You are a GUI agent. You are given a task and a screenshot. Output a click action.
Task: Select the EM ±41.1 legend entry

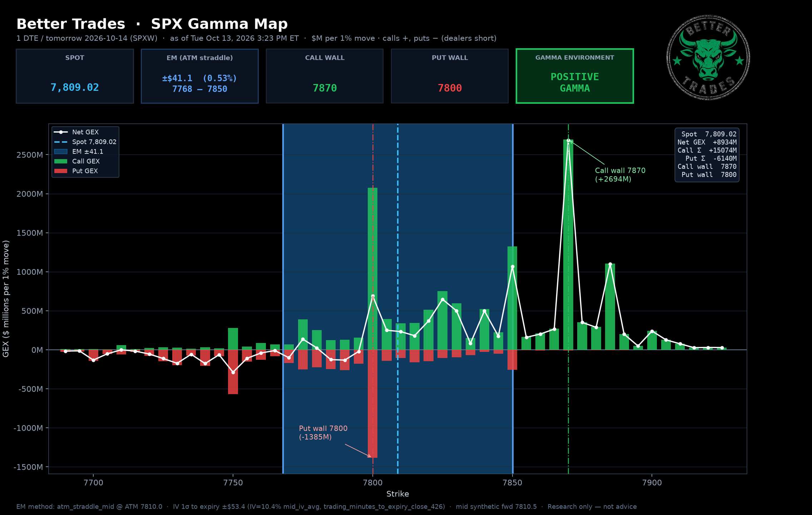point(79,152)
